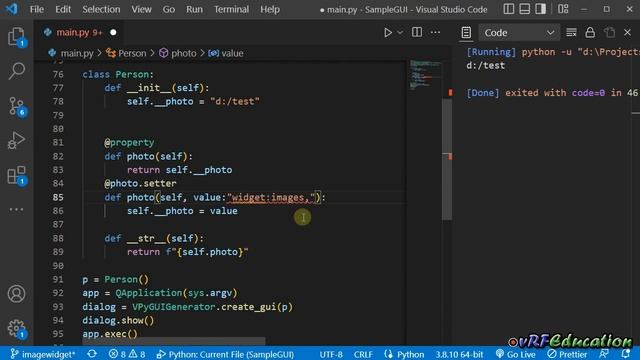Place cursor on "class Person:" line
Screen dimensions: 640x360
click(118, 74)
